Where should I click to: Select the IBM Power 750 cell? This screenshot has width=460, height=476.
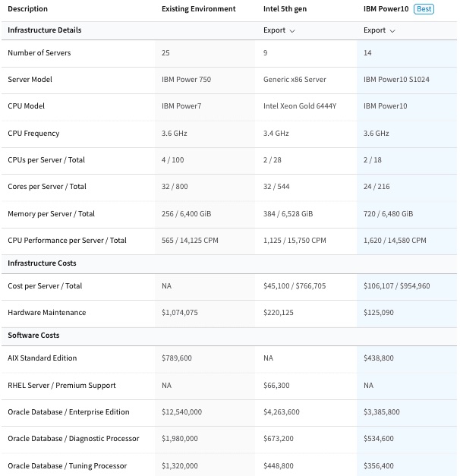[186, 80]
